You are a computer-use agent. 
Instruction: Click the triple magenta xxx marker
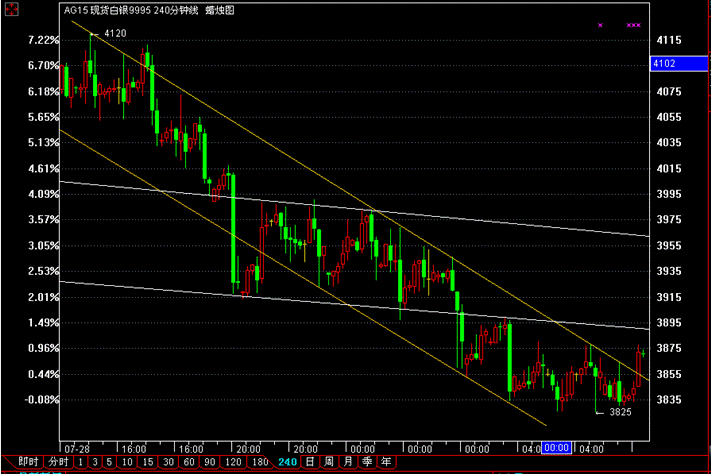633,24
